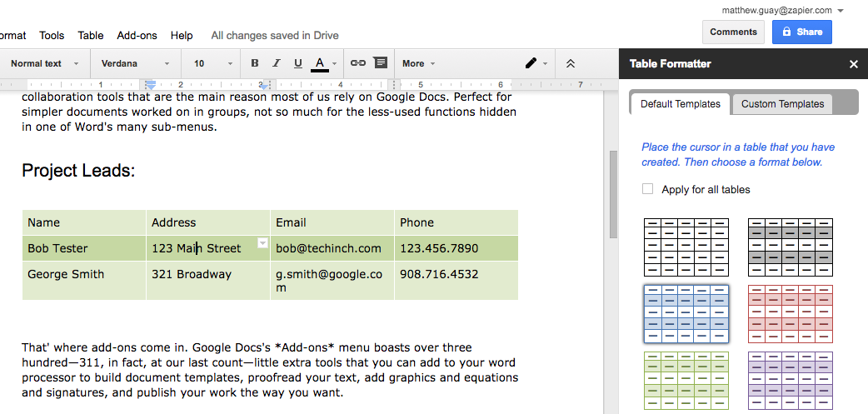
Task: Open the Comments button
Action: (x=734, y=32)
